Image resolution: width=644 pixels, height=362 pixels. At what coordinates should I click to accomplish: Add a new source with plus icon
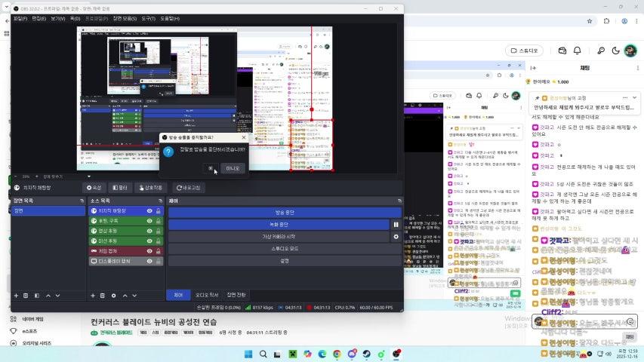click(93, 296)
